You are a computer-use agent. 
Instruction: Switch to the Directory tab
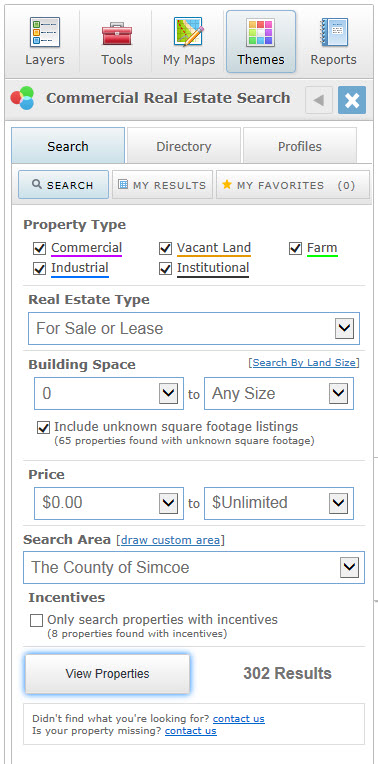(x=184, y=146)
